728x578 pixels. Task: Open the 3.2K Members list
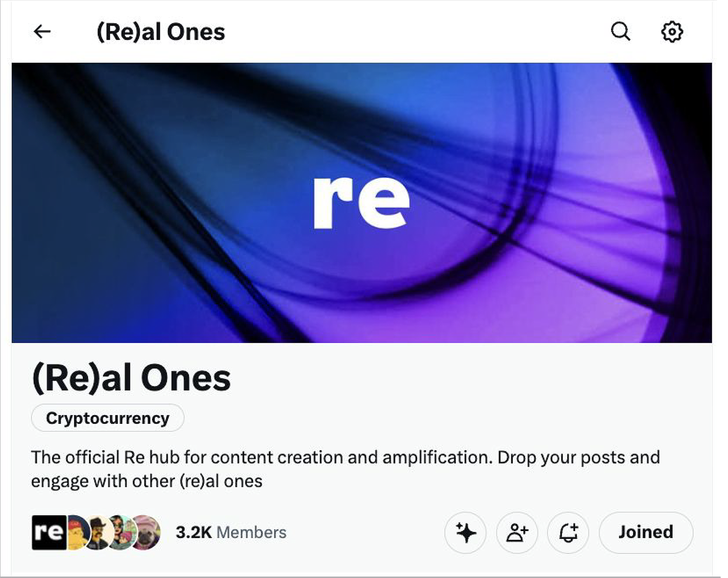click(231, 532)
